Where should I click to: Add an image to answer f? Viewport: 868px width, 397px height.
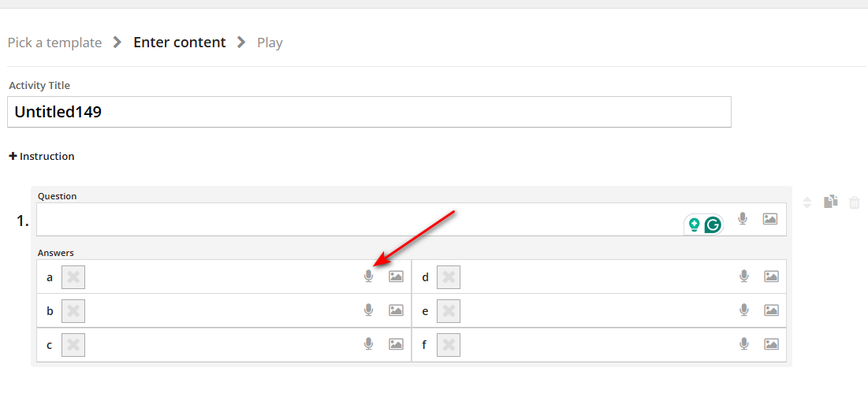[x=772, y=344]
